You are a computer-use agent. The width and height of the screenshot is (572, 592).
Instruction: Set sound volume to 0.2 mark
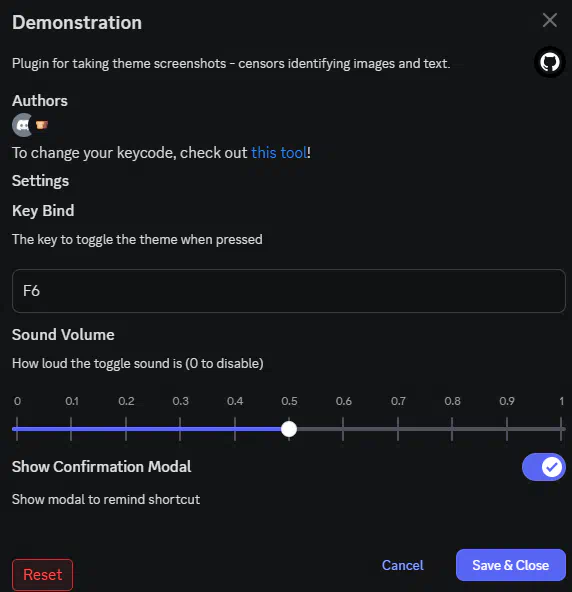coord(126,429)
